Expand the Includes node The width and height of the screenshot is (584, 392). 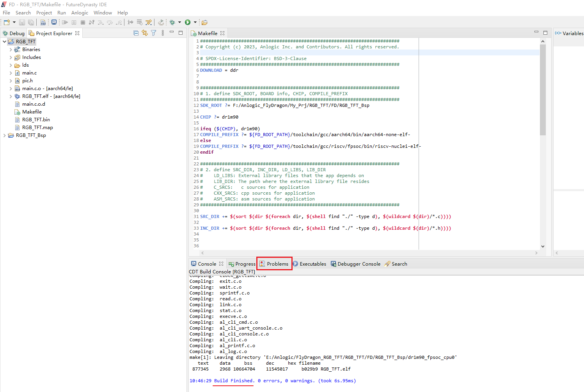point(11,57)
